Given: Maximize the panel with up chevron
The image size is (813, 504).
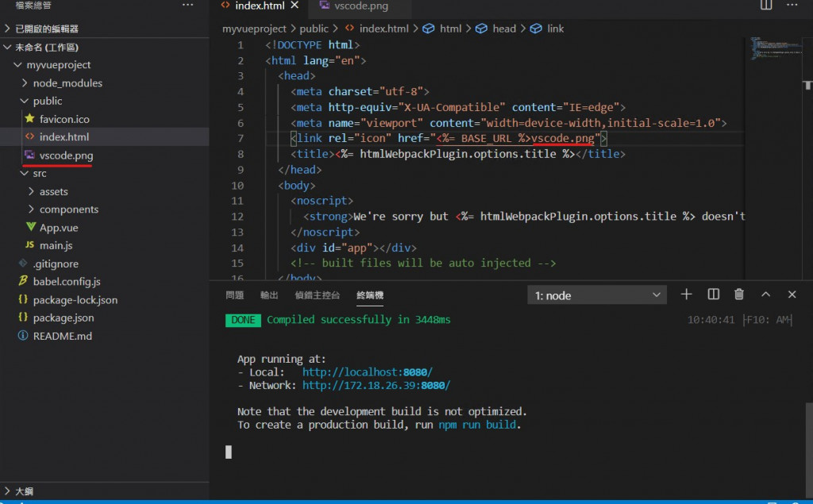Looking at the screenshot, I should click(x=765, y=294).
